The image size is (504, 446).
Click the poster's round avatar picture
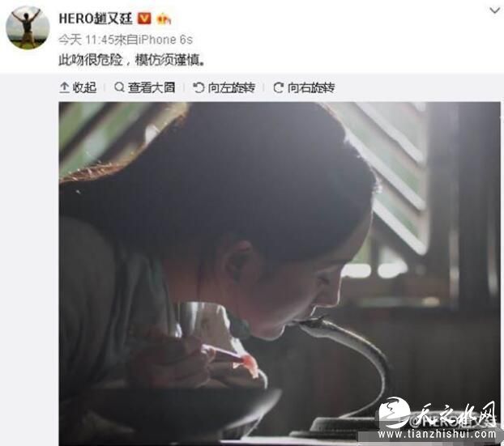28,28
